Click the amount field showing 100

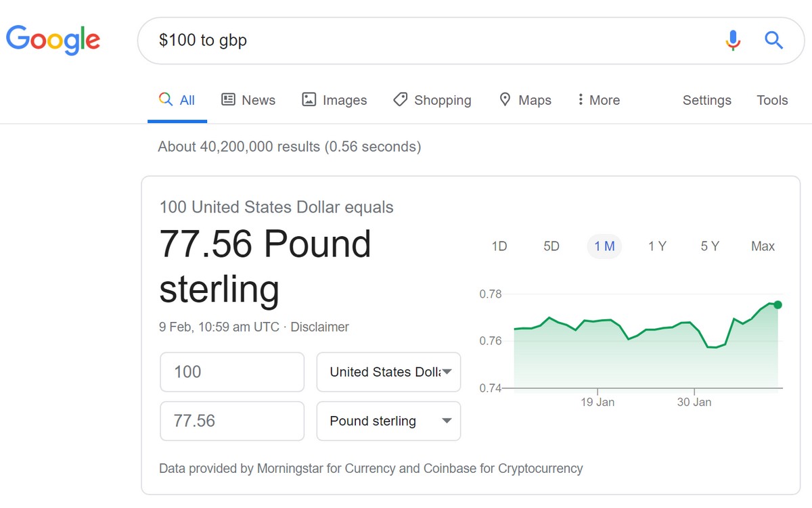[232, 372]
